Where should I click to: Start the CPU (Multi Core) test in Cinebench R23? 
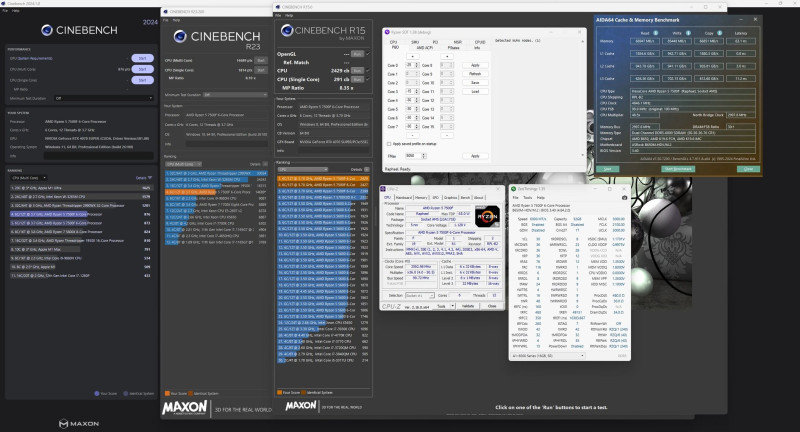click(261, 60)
